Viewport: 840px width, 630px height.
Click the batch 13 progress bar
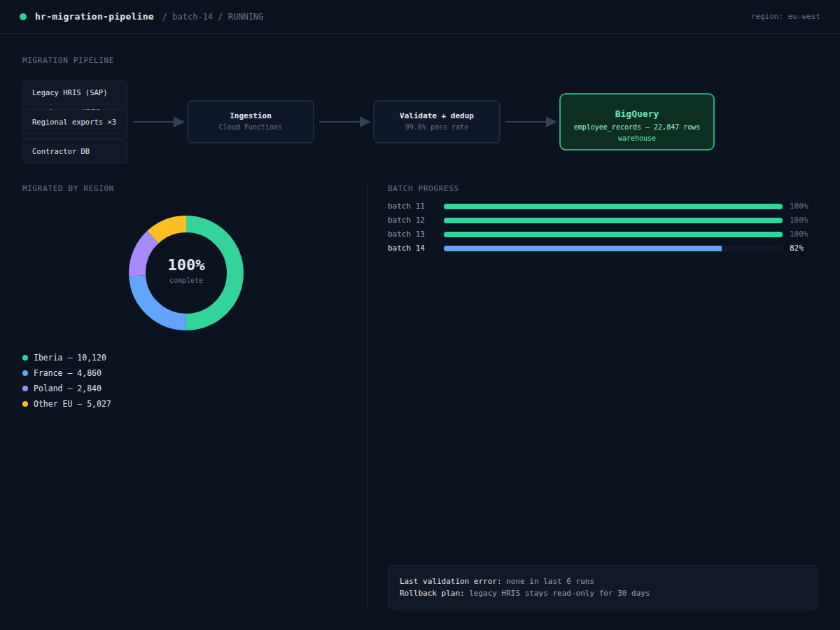tap(613, 234)
